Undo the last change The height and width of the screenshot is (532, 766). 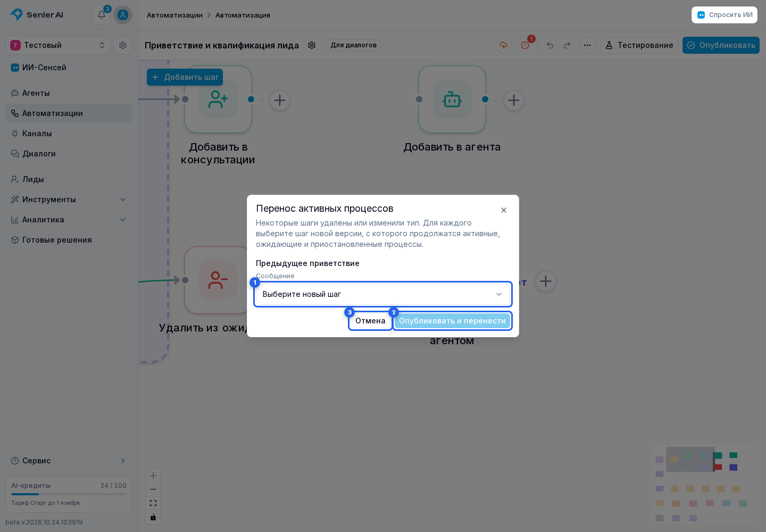click(550, 45)
